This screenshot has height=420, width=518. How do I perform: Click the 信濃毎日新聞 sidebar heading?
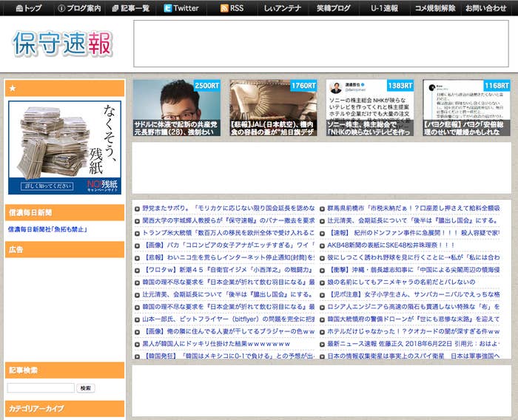pyautogui.click(x=65, y=213)
